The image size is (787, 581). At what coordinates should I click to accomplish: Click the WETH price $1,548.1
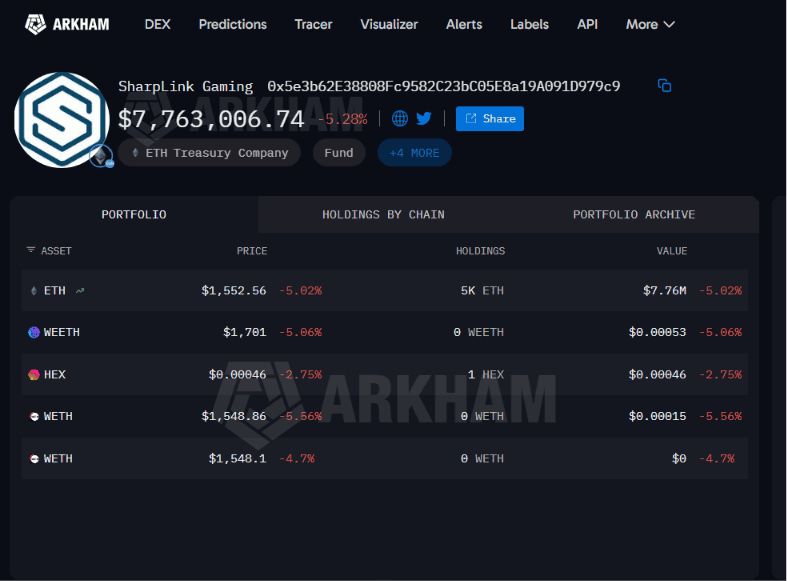click(237, 459)
